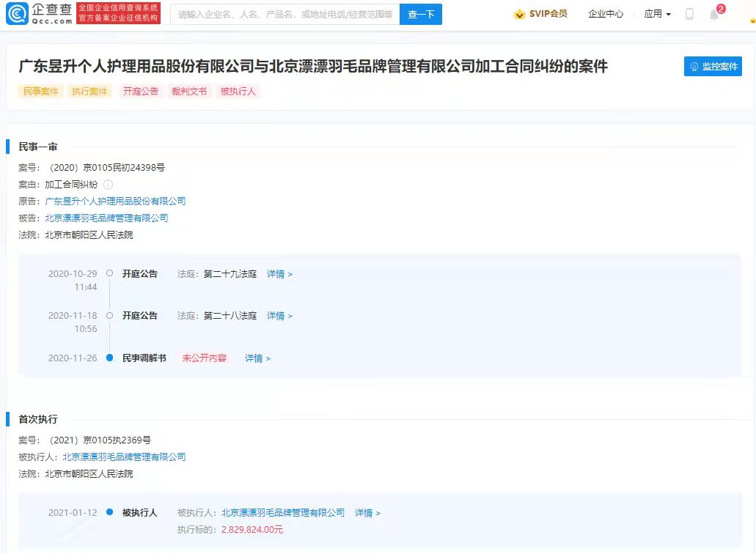View 详情 for 第二十九法庭 hearing
This screenshot has width=756, height=554.
point(279,274)
